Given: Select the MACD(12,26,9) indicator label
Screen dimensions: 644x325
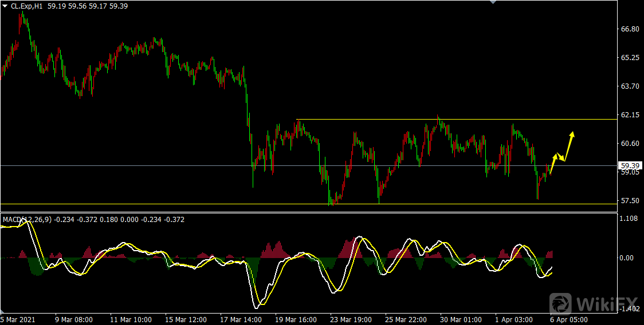Looking at the screenshot, I should 27,220.
